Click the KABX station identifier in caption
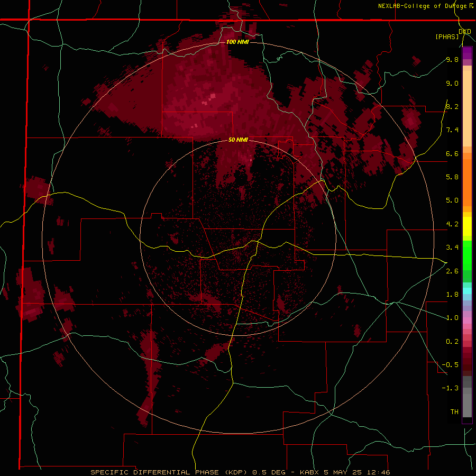 point(310,472)
